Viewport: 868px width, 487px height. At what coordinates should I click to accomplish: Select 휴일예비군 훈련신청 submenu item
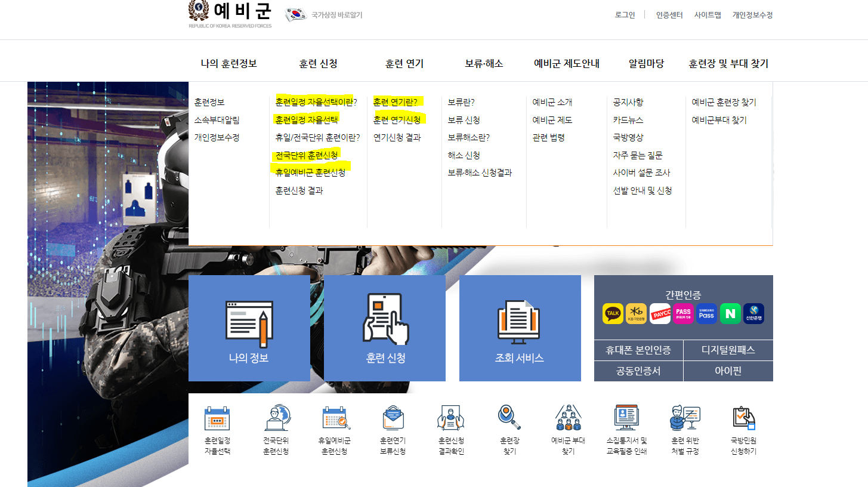tap(310, 172)
